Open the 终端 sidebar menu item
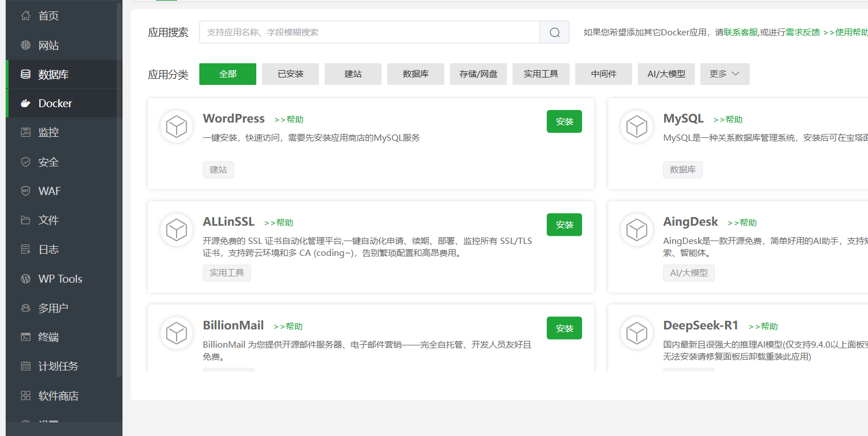868x436 pixels. pos(64,337)
